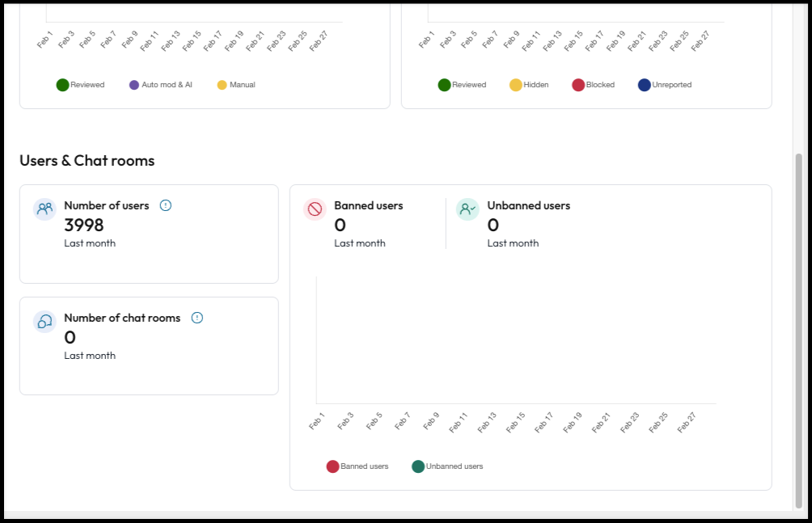Click the Unbanned users check icon
The height and width of the screenshot is (523, 812).
(x=467, y=209)
